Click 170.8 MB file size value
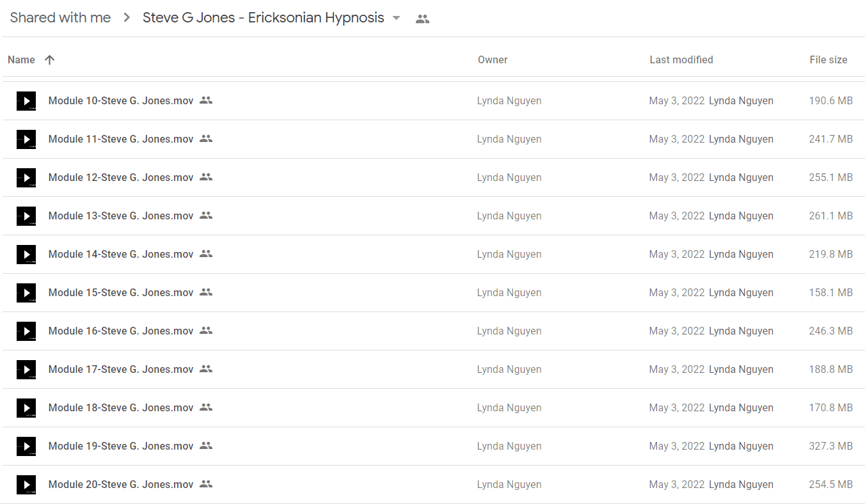 pyautogui.click(x=830, y=407)
